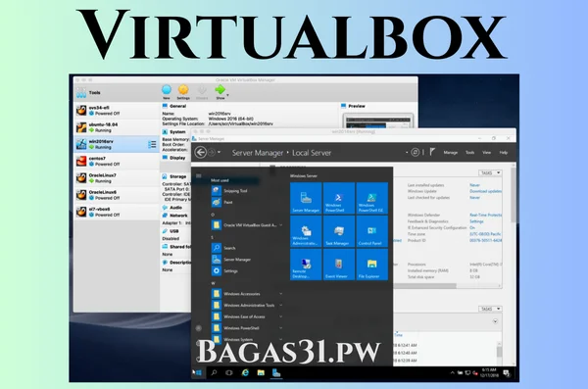Expand Windows Accessories folder
This screenshot has height=389, width=588.
247,294
